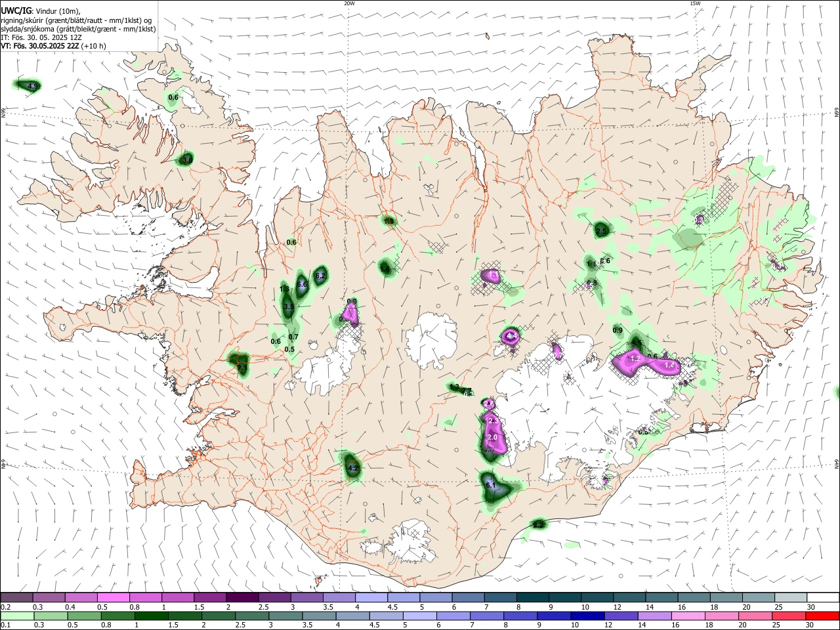
Task: Click the light grey 25 swatch in upper legend
Action: (x=789, y=597)
